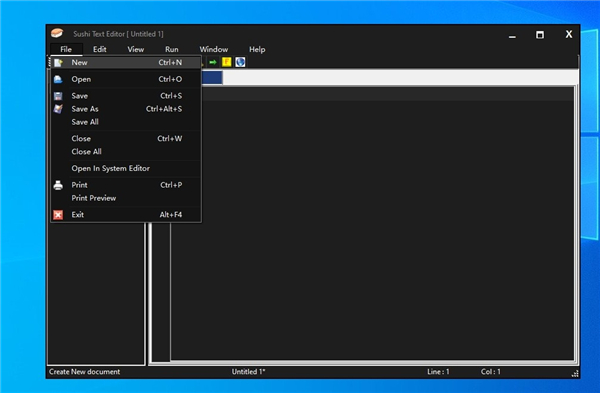Choose Open from the File menu
Image resolution: width=600 pixels, height=393 pixels.
click(126, 79)
